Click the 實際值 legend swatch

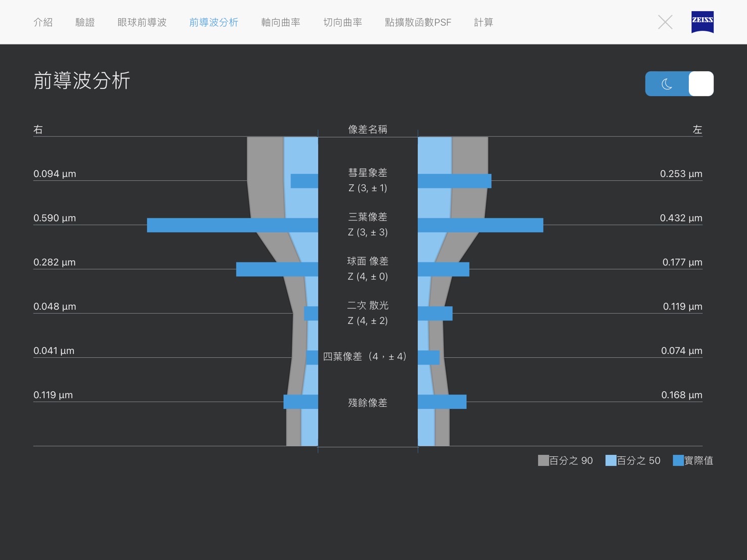pos(678,460)
